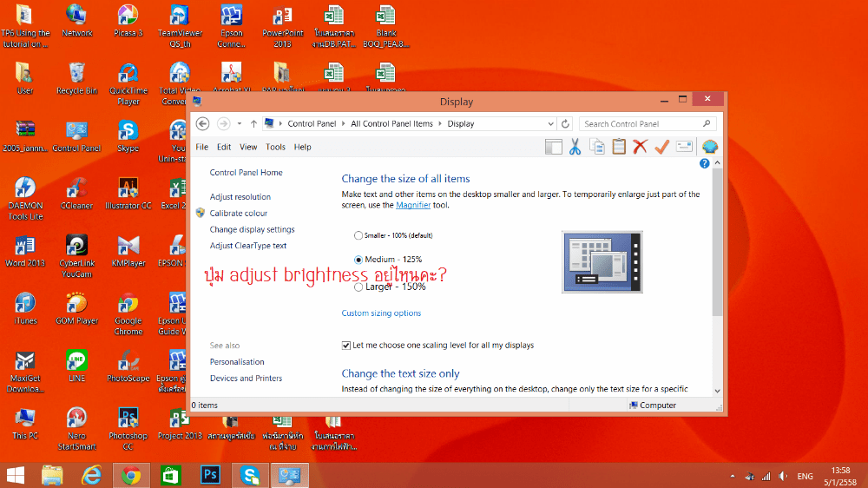
Task: Open Photoshop from the taskbar
Action: [210, 475]
